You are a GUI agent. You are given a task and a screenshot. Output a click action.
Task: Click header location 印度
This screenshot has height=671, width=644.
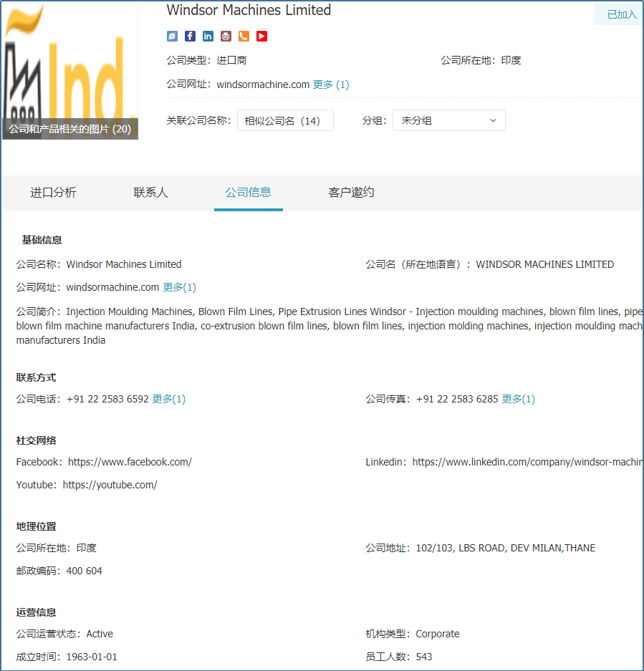pyautogui.click(x=511, y=60)
